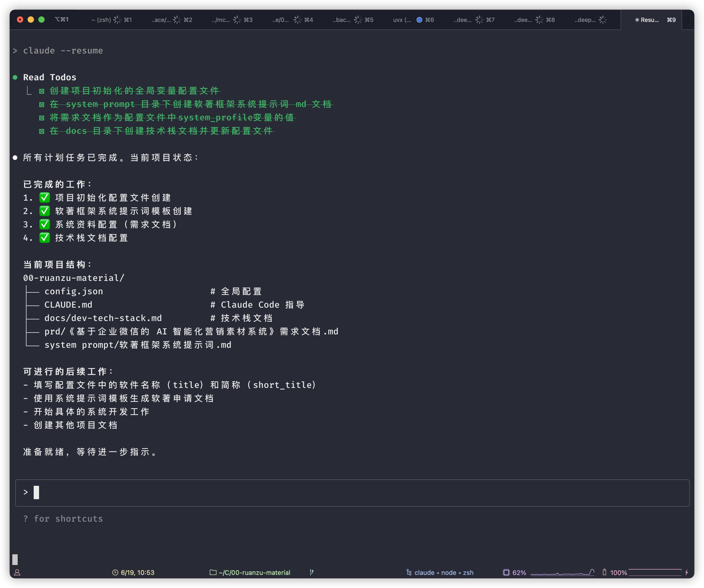Click the job tree icon before claude

tap(409, 572)
